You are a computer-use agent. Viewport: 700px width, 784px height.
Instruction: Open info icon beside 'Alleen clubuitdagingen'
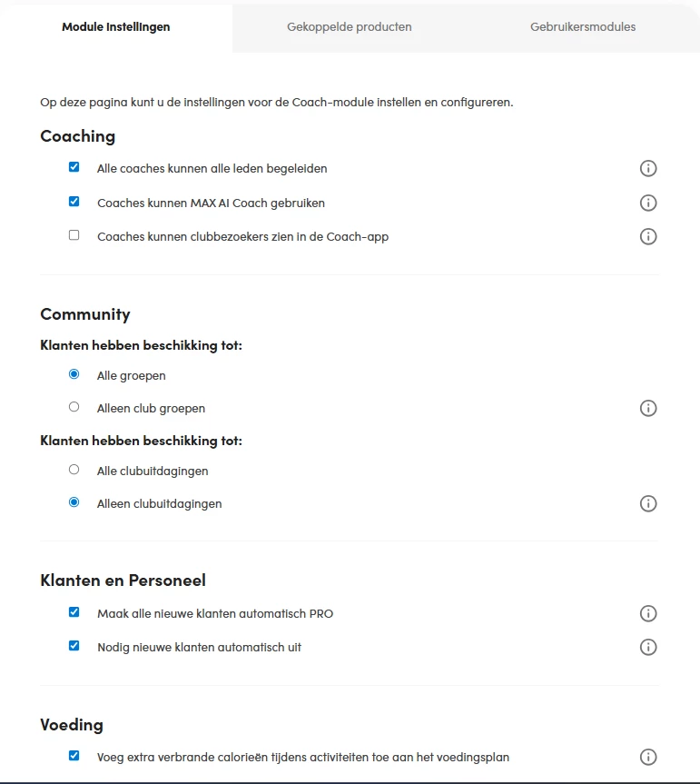click(648, 503)
